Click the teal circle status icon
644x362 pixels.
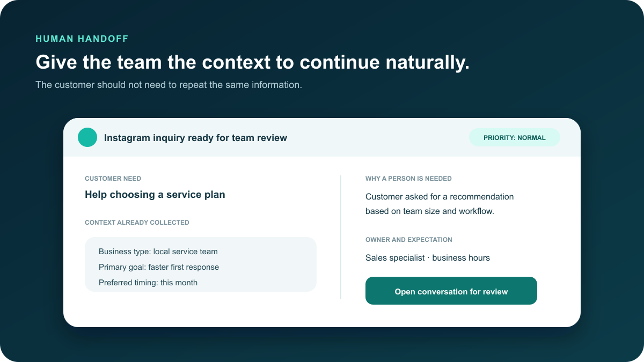pyautogui.click(x=87, y=137)
